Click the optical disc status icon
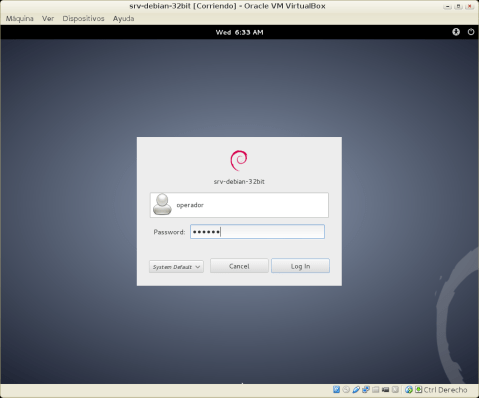Viewport: 479px width, 398px height. (346, 390)
